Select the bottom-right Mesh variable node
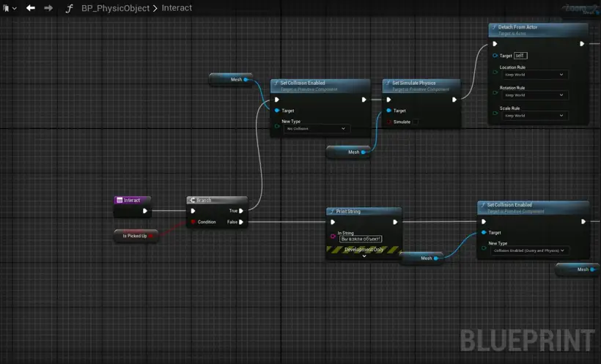The height and width of the screenshot is (364, 601). 578,270
